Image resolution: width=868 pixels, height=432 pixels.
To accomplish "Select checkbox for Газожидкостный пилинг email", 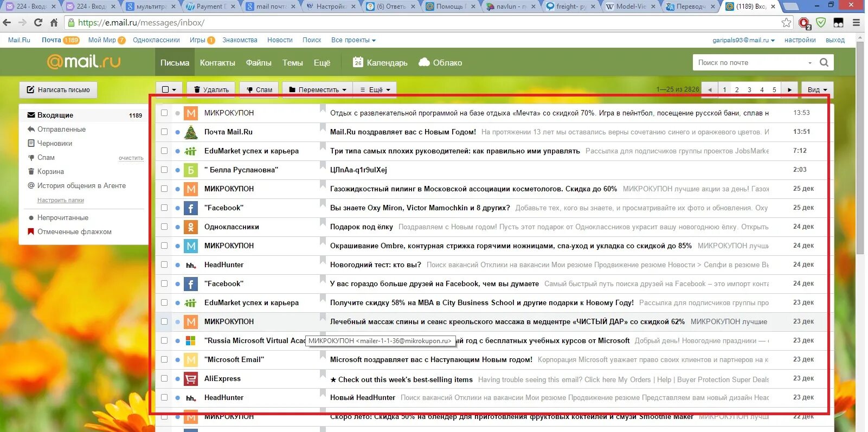I will (x=164, y=189).
